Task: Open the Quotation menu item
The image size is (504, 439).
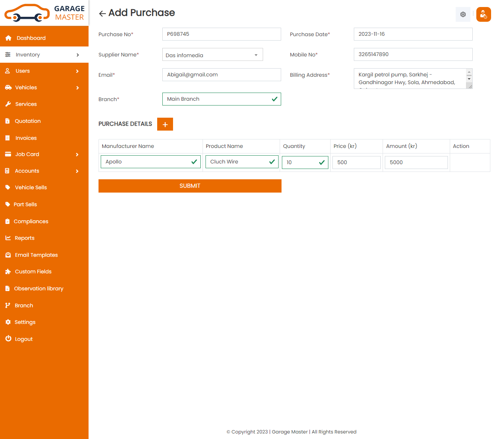Action: pyautogui.click(x=28, y=121)
